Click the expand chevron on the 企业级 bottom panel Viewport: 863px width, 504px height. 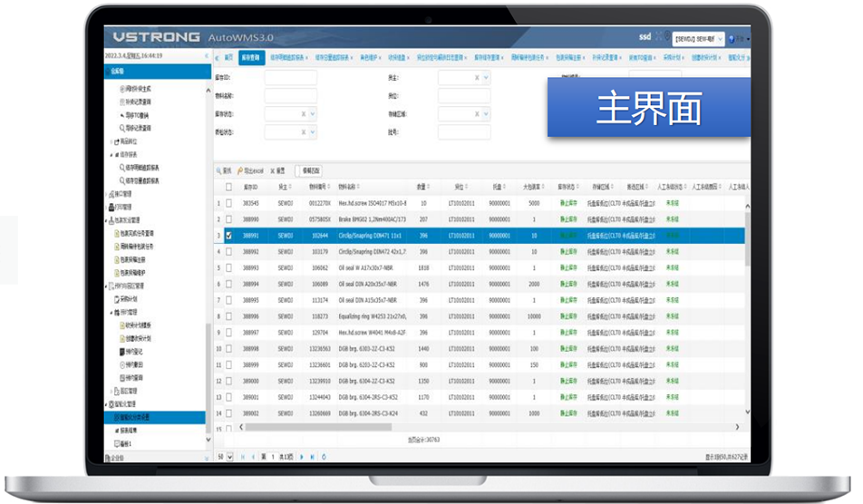coord(207,458)
